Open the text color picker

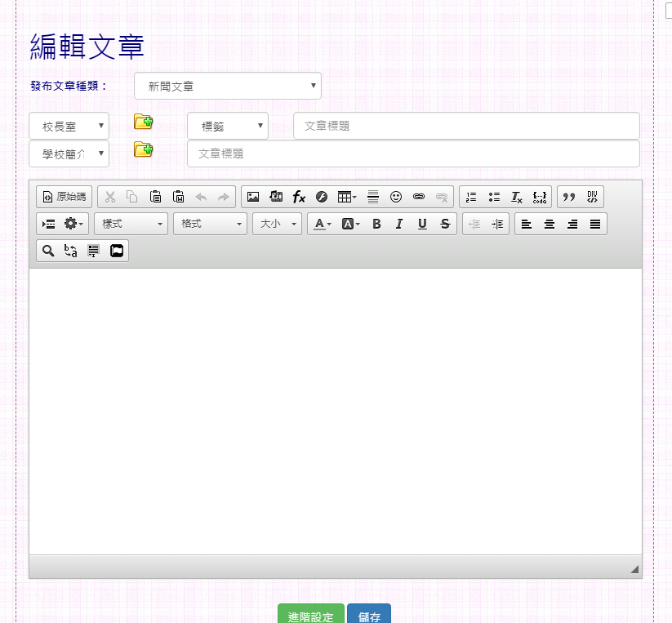[x=323, y=224]
